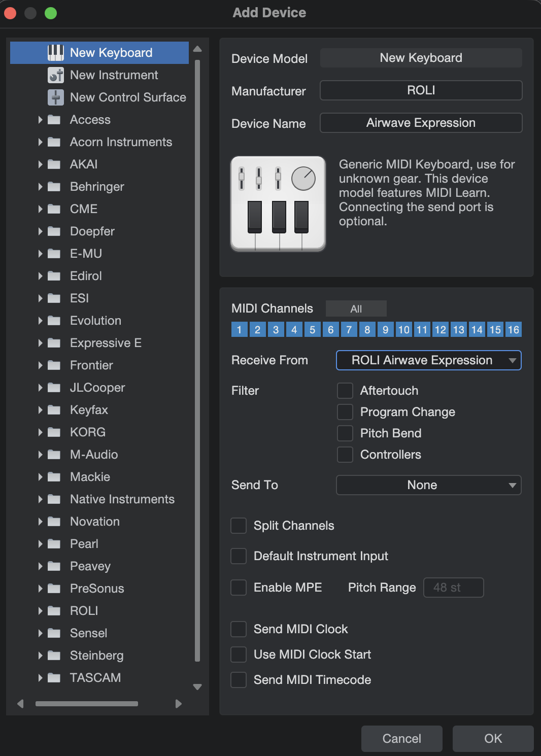Check Send MIDI Timecode
Viewport: 541px width, 756px height.
(x=239, y=680)
